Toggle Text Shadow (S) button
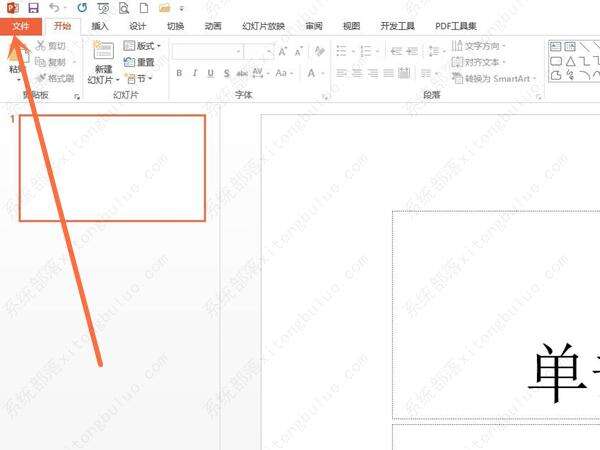This screenshot has height=450, width=600. pos(227,73)
